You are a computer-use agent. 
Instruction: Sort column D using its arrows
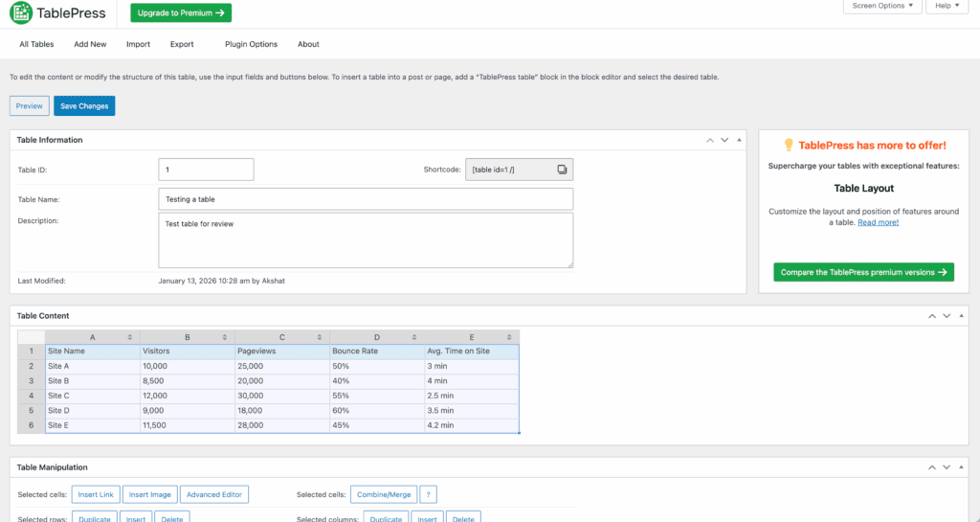click(x=414, y=337)
